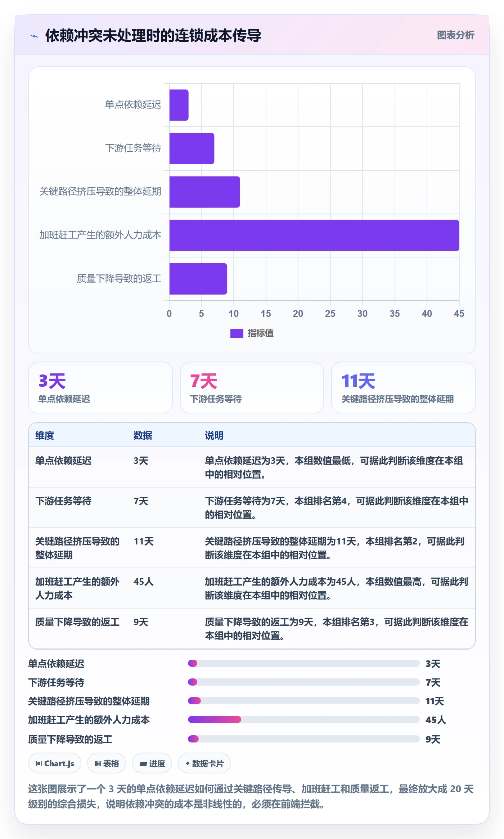Click the 质量下降导致的返工 chart bar

[x=198, y=279]
